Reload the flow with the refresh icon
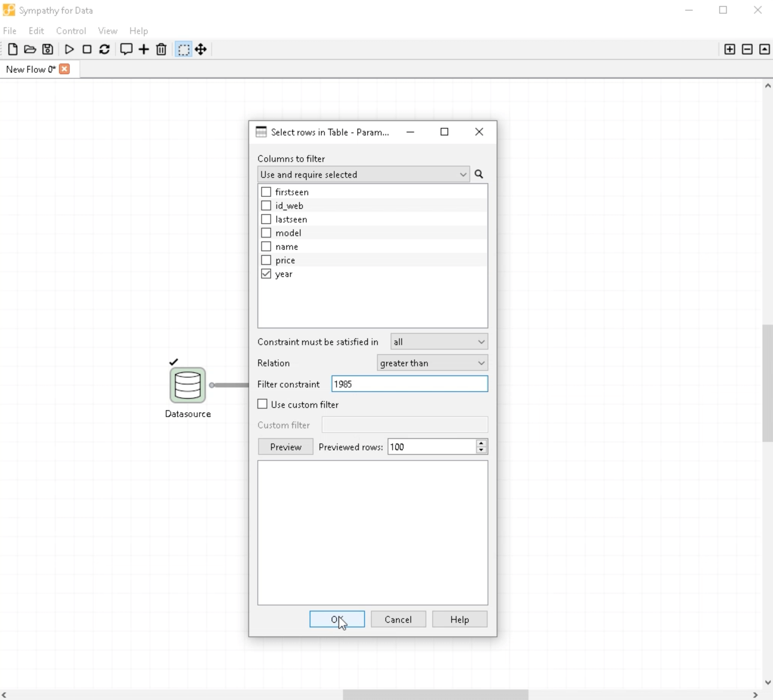Viewport: 773px width, 700px height. coord(104,49)
